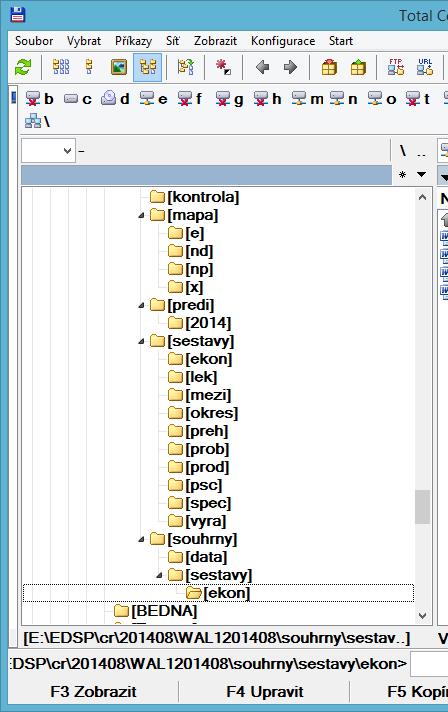448x712 pixels.
Task: Collapse the [souhrny] folder node
Action: [142, 539]
